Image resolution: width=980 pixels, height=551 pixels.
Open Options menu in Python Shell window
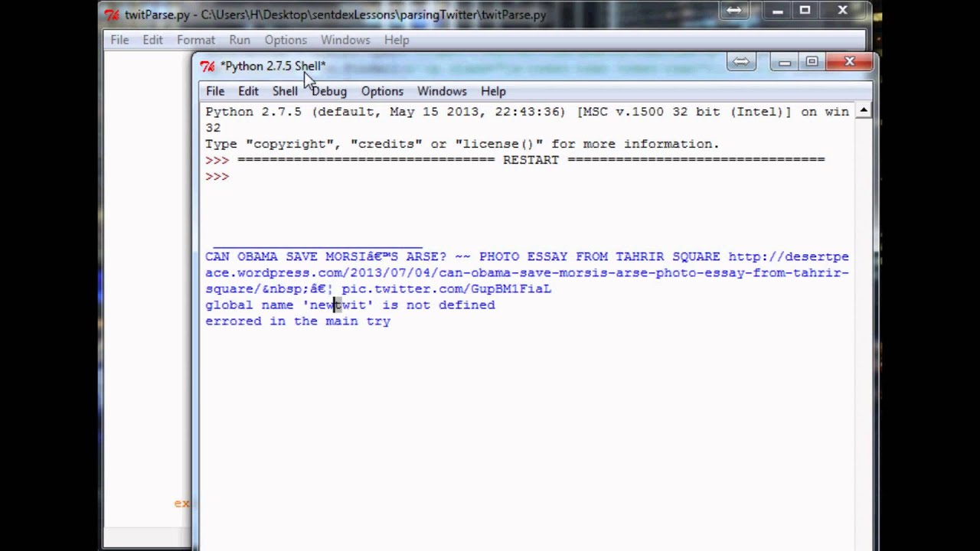pos(382,91)
